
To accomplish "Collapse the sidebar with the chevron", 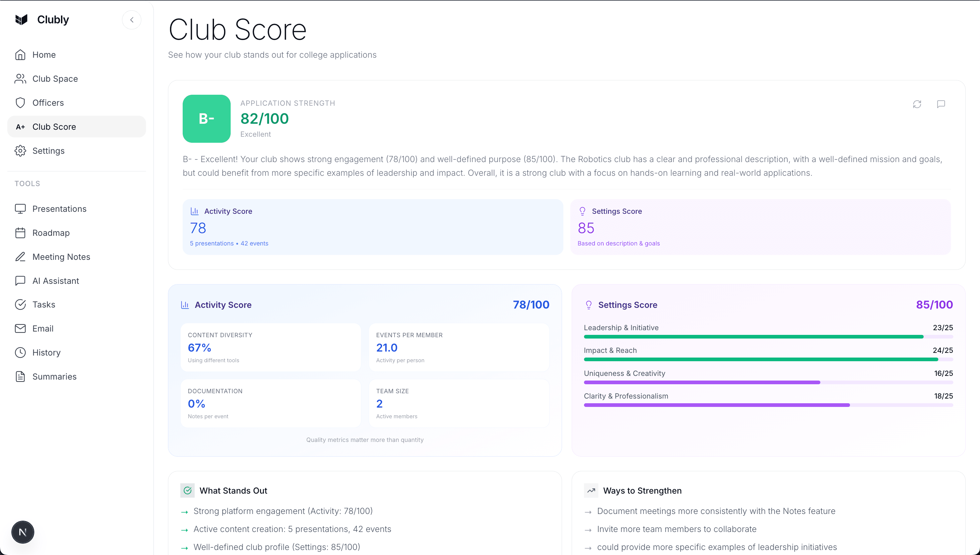I will [x=132, y=19].
